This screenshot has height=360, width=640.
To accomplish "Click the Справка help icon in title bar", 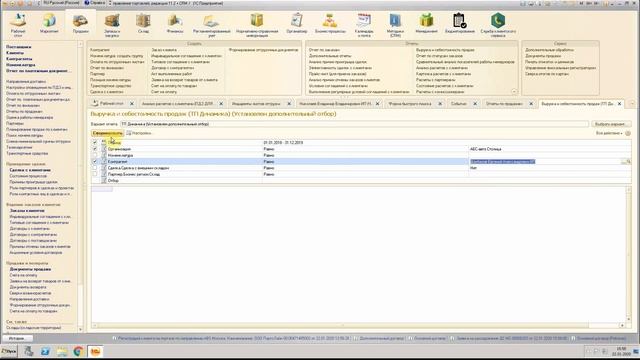I will 87,3.
